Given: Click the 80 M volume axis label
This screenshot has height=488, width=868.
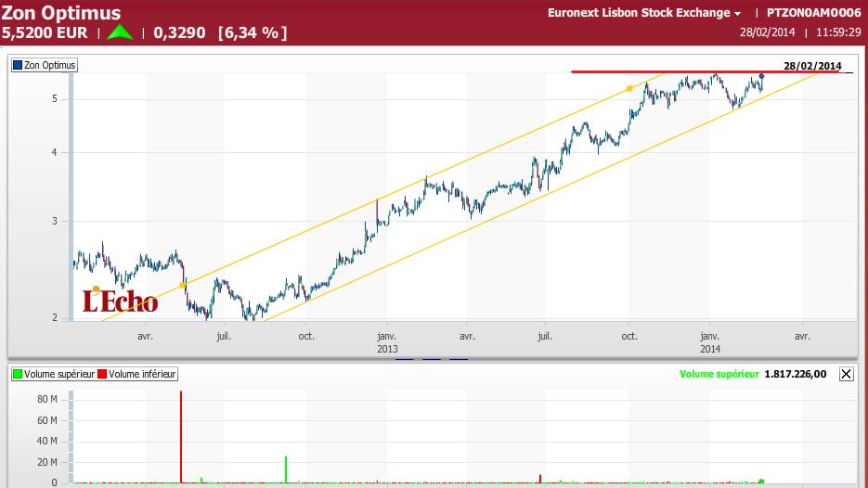Looking at the screenshot, I should tap(47, 400).
